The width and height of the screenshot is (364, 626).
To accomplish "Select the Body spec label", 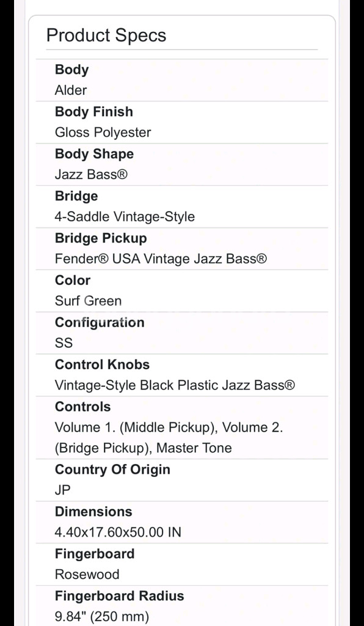I will coord(72,69).
